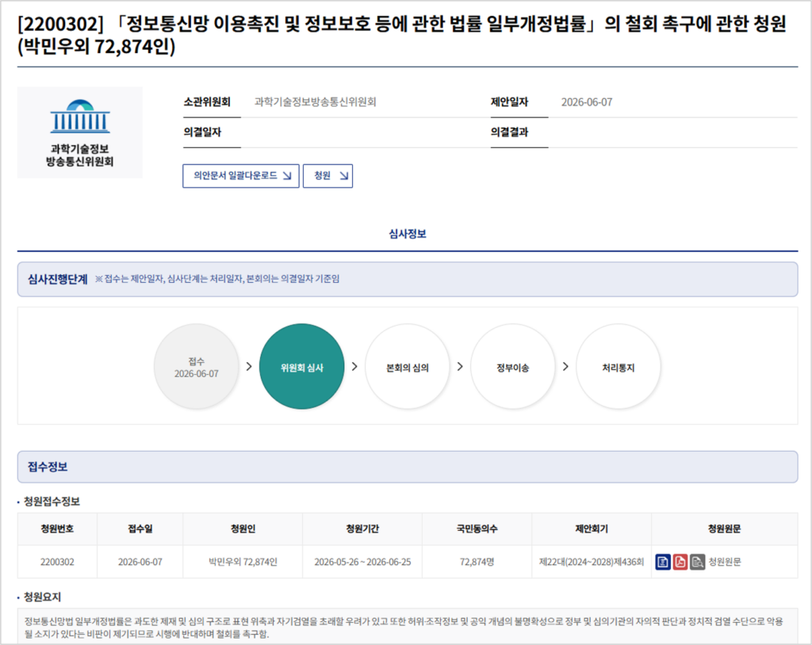Viewport: 812px width, 645px height.
Task: Click the 제22대(2024~2028)제436회 cell
Action: point(592,562)
